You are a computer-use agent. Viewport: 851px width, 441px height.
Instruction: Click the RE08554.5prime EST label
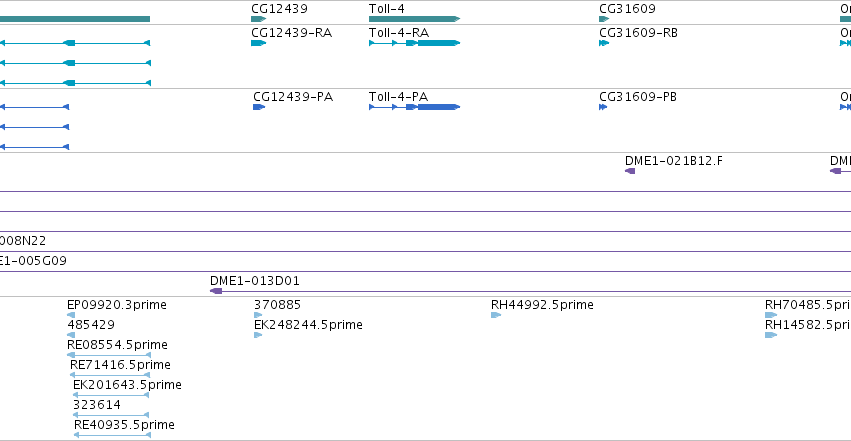pyautogui.click(x=117, y=344)
